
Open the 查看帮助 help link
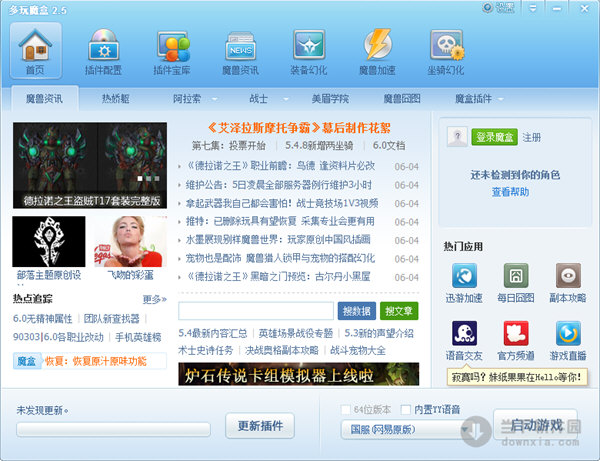pyautogui.click(x=510, y=192)
